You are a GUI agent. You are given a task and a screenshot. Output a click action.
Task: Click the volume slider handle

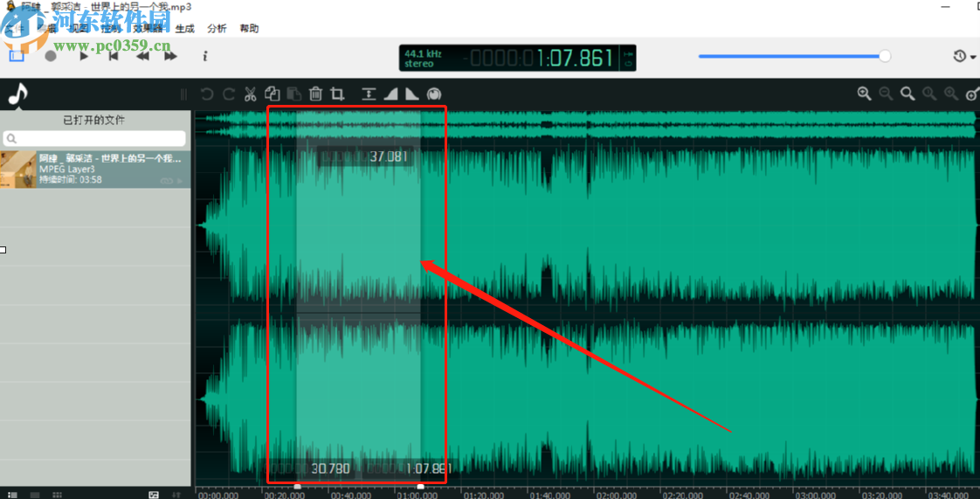tap(885, 56)
